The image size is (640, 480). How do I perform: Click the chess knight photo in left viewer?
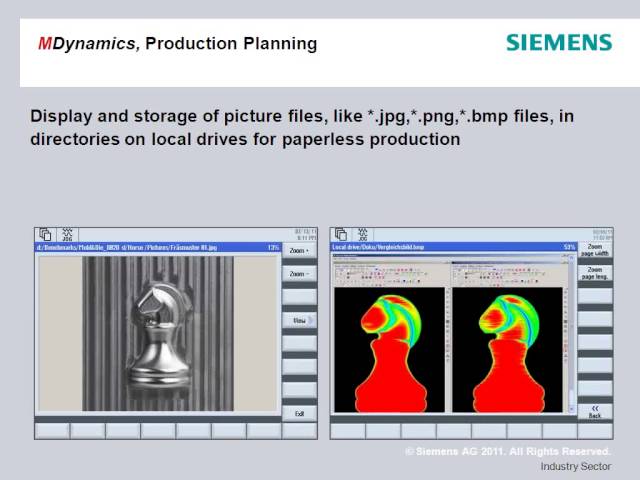point(158,333)
